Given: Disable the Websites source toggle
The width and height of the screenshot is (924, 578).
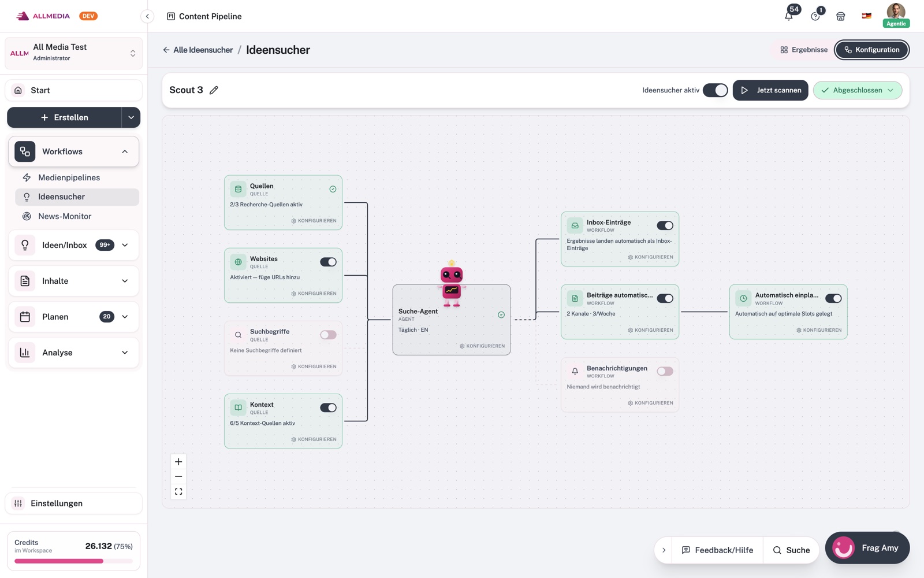Looking at the screenshot, I should point(328,262).
